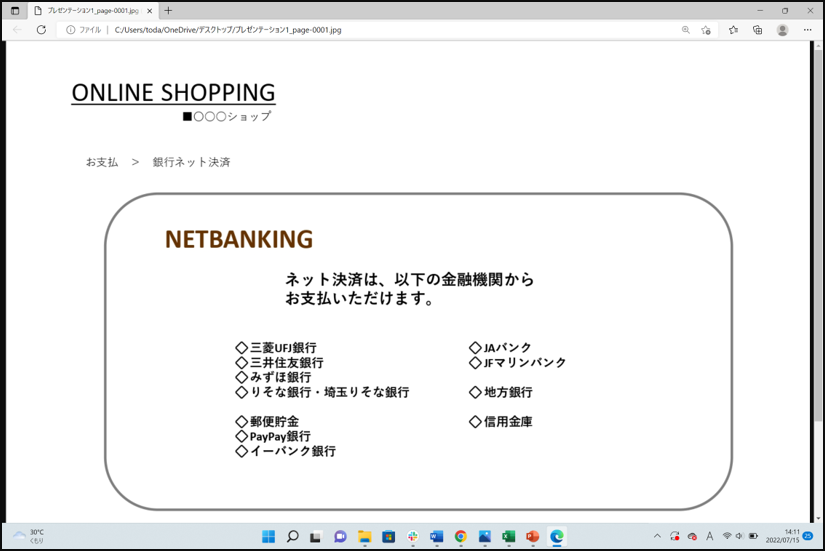Click the sync tray icon with red dot
This screenshot has height=551, width=825.
(x=675, y=536)
